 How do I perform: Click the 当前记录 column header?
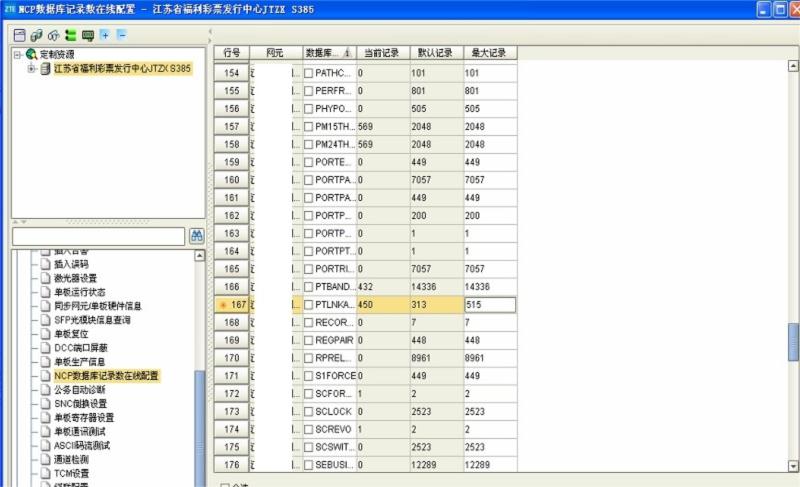(382, 52)
